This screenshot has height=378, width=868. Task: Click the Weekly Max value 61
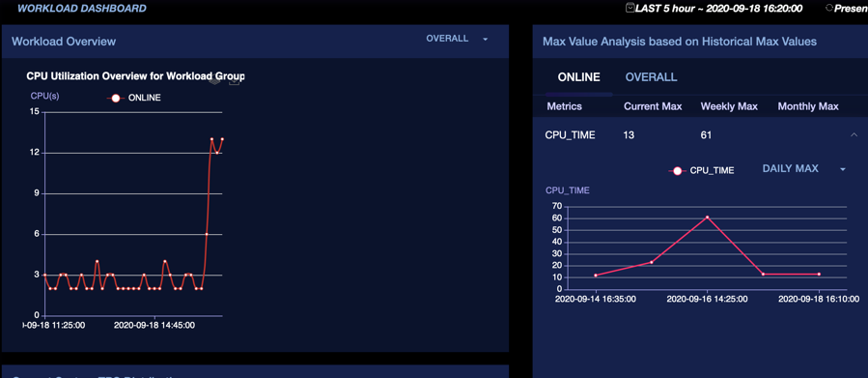(706, 135)
